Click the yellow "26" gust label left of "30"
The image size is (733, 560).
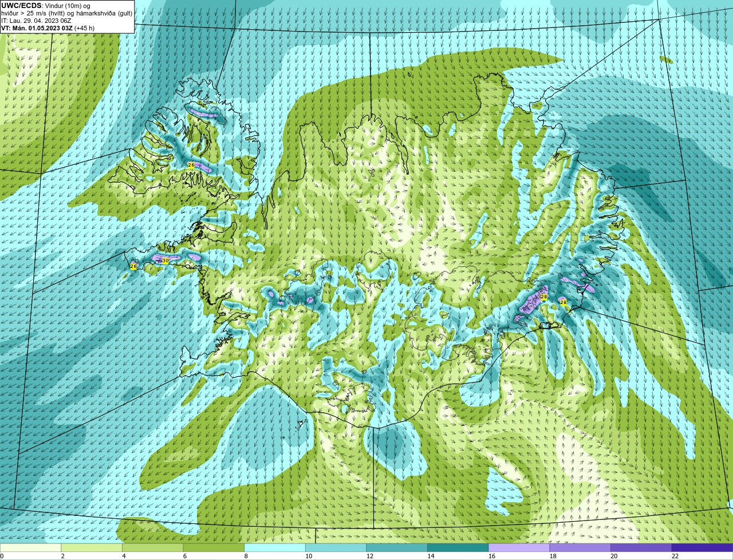(133, 267)
